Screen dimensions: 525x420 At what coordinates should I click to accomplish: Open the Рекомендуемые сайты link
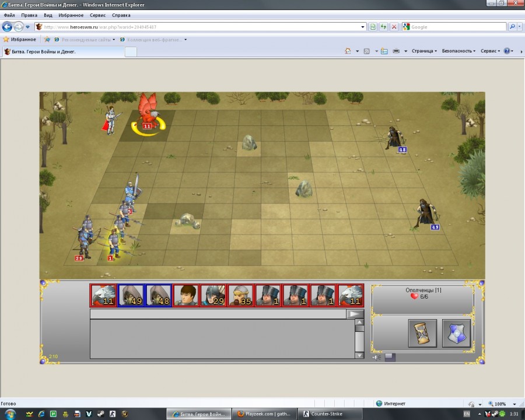coord(85,40)
